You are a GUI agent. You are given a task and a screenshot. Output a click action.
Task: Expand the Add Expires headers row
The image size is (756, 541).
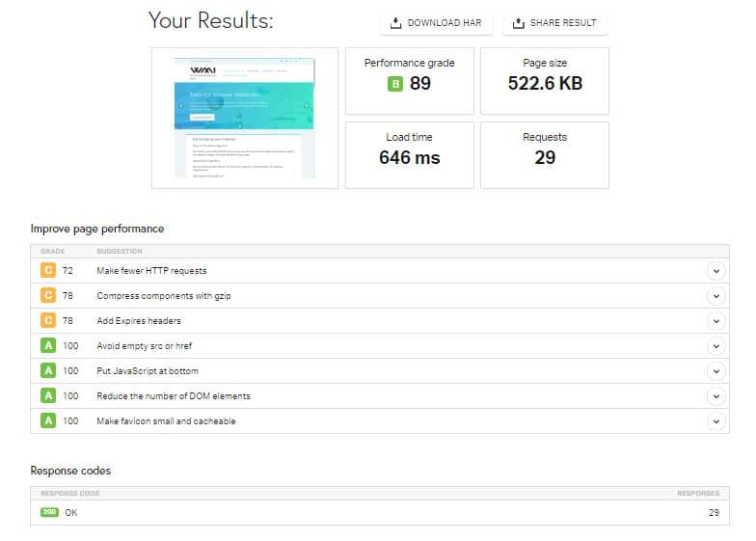point(715,321)
